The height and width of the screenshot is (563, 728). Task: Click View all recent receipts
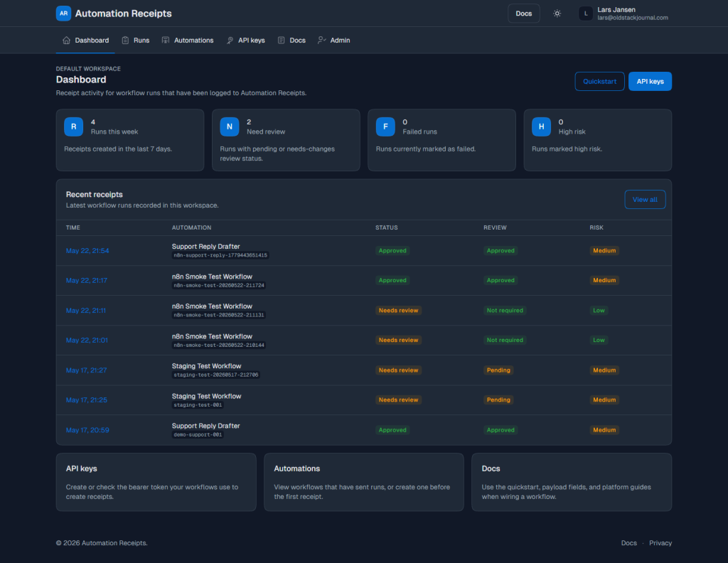click(645, 200)
